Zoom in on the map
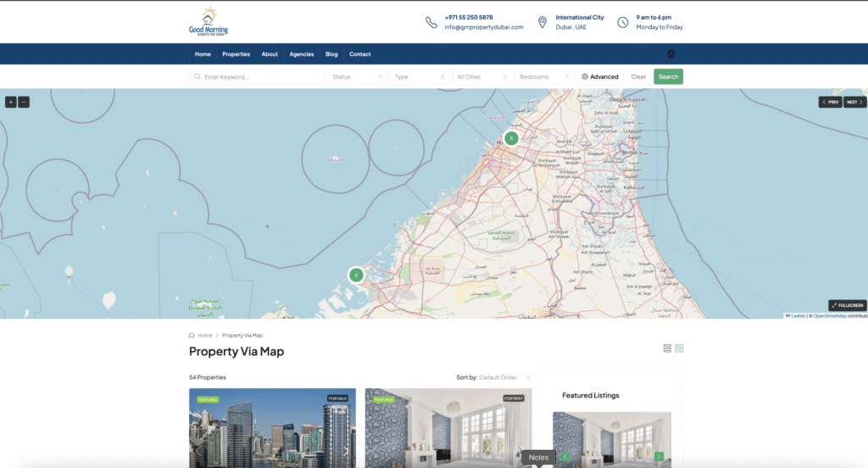Viewport: 868px width, 468px height. click(11, 102)
